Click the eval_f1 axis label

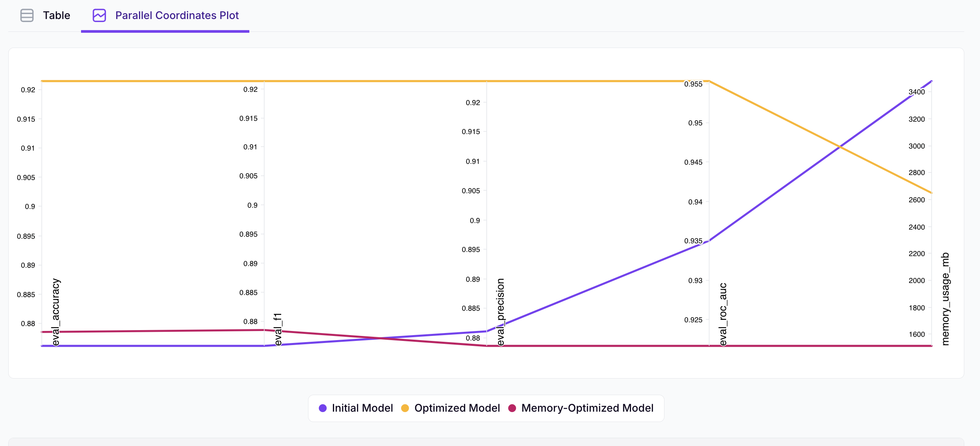click(278, 329)
